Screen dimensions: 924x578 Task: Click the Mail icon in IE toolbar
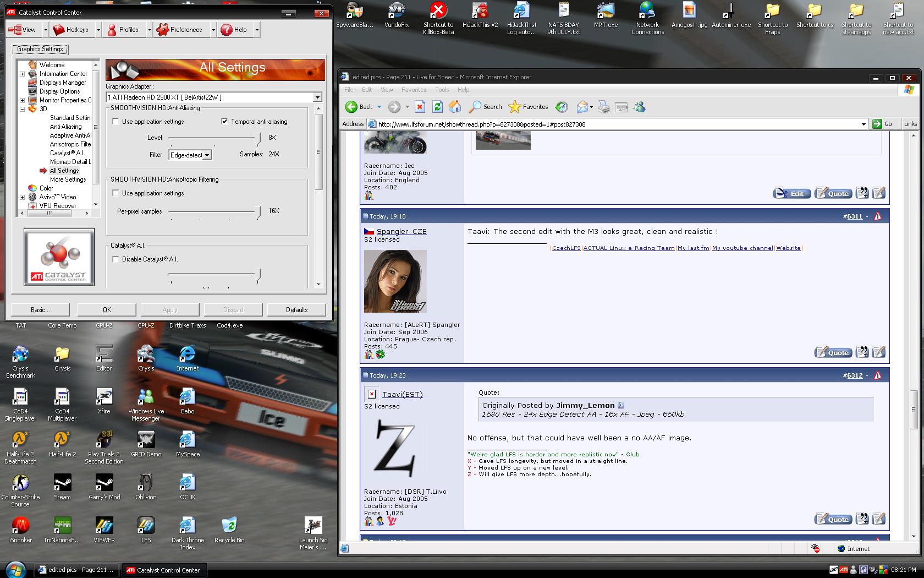click(x=582, y=107)
